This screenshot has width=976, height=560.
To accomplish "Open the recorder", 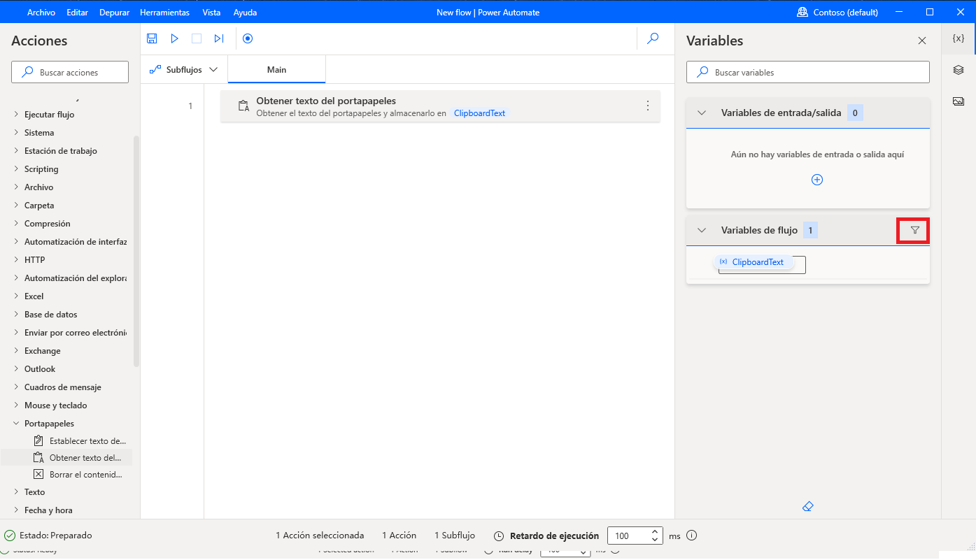I will [248, 38].
